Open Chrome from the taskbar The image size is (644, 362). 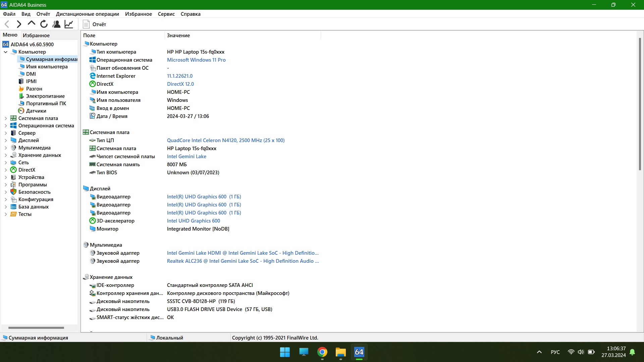(322, 352)
